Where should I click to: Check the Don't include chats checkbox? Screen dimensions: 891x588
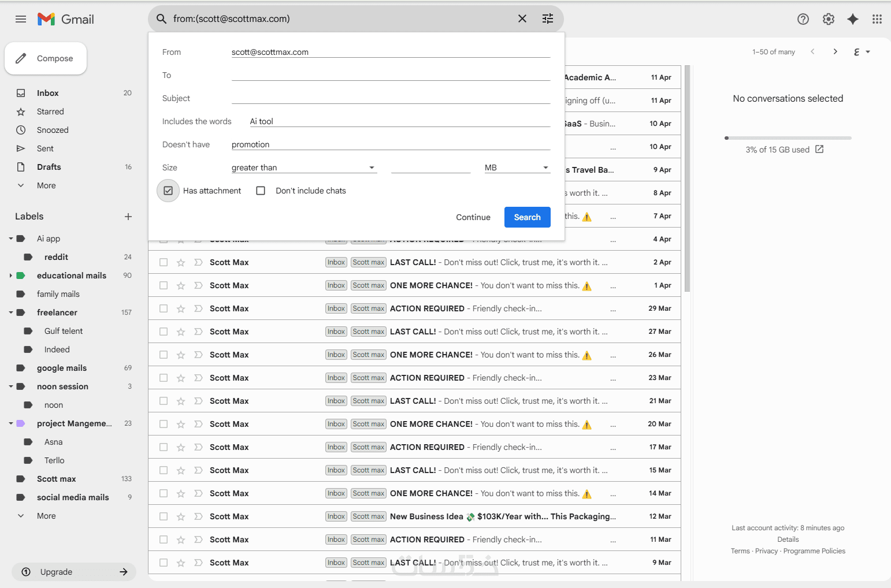click(261, 191)
